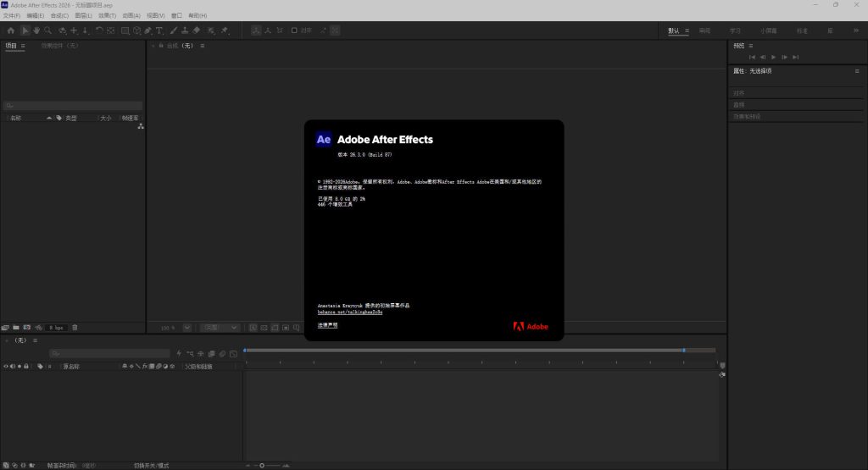868x470 pixels.
Task: Open the 法律声明 link in About dialog
Action: point(327,325)
